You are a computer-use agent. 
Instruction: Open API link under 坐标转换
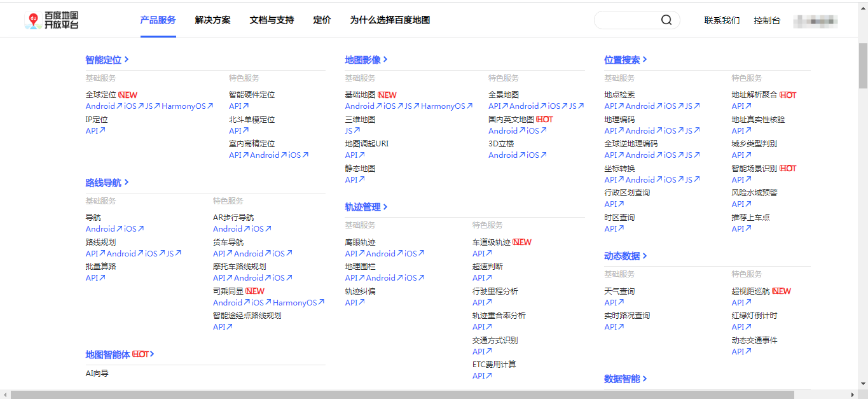pyautogui.click(x=614, y=179)
